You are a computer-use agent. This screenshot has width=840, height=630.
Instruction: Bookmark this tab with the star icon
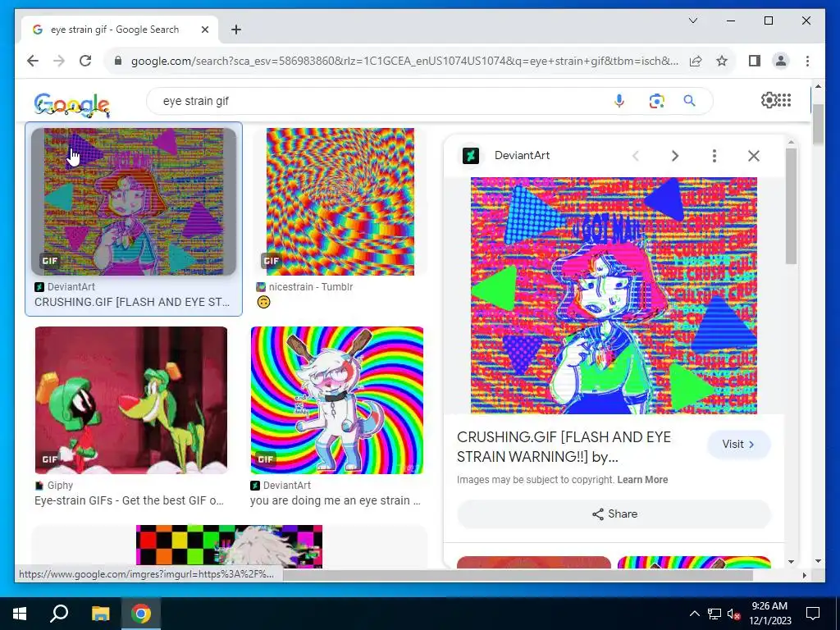tap(722, 61)
